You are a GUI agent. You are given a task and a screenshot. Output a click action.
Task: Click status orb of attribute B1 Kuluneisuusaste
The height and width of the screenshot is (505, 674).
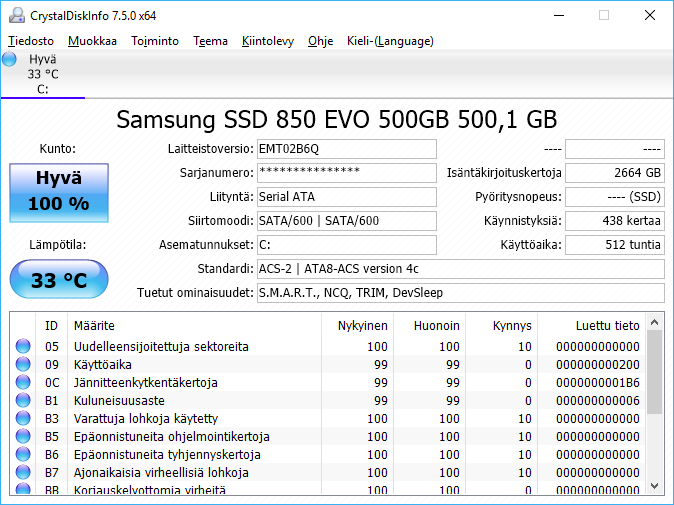[23, 400]
